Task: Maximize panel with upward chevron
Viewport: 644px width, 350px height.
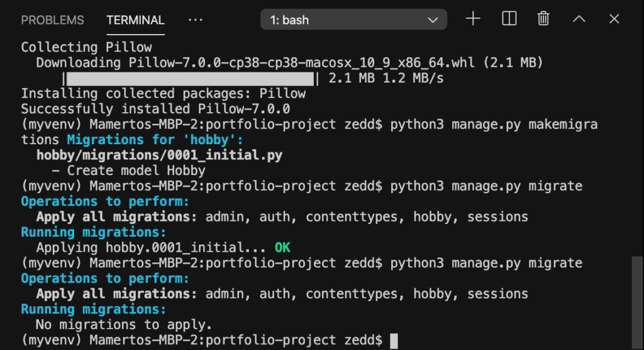Action: [579, 19]
